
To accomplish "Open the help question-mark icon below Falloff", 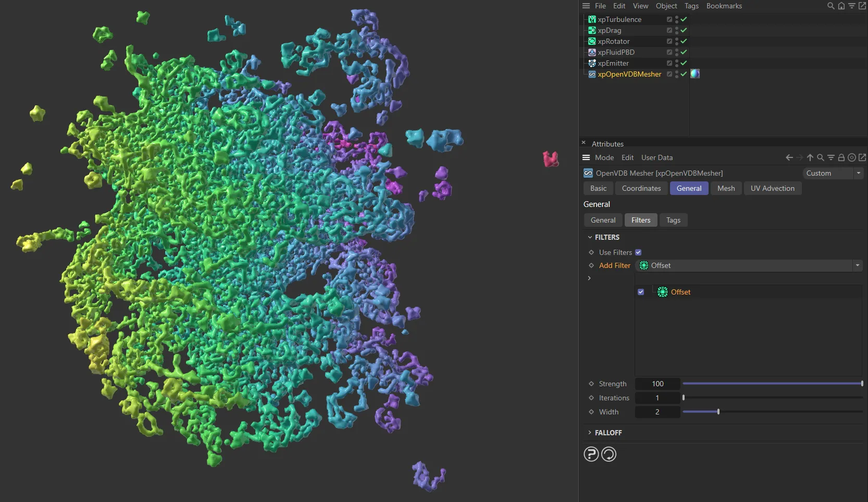I will pyautogui.click(x=591, y=454).
